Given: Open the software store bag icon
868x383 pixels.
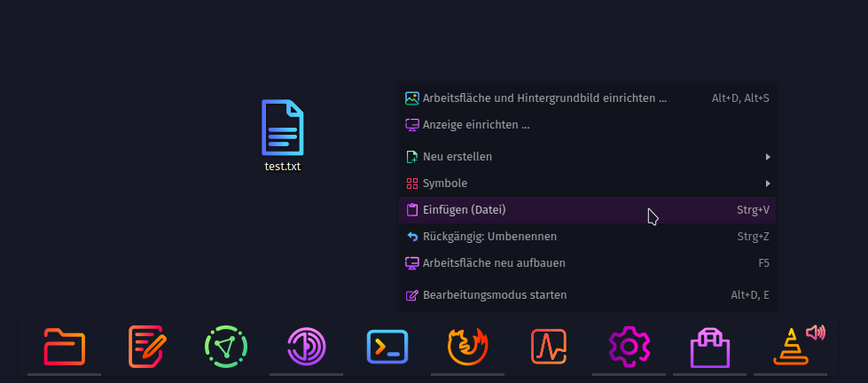Looking at the screenshot, I should 709,348.
